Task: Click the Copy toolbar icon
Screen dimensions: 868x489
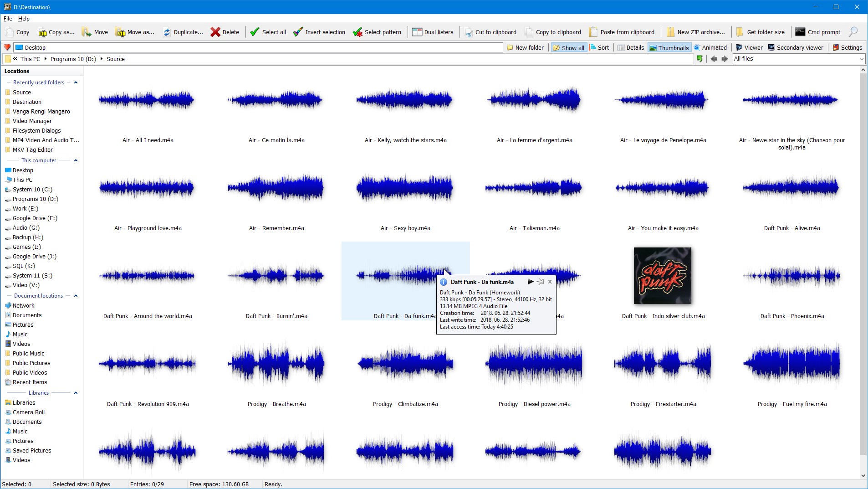Action: (x=10, y=32)
